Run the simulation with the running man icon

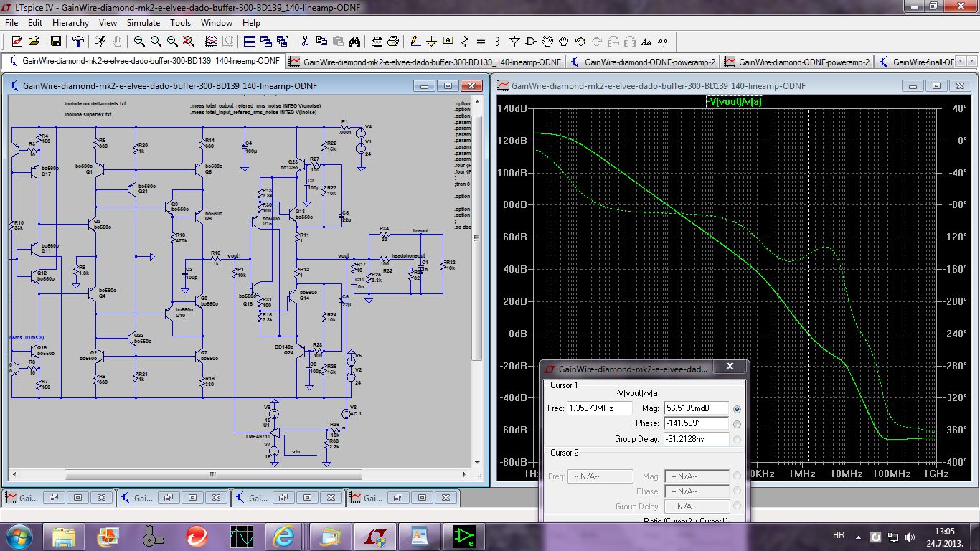pyautogui.click(x=100, y=41)
